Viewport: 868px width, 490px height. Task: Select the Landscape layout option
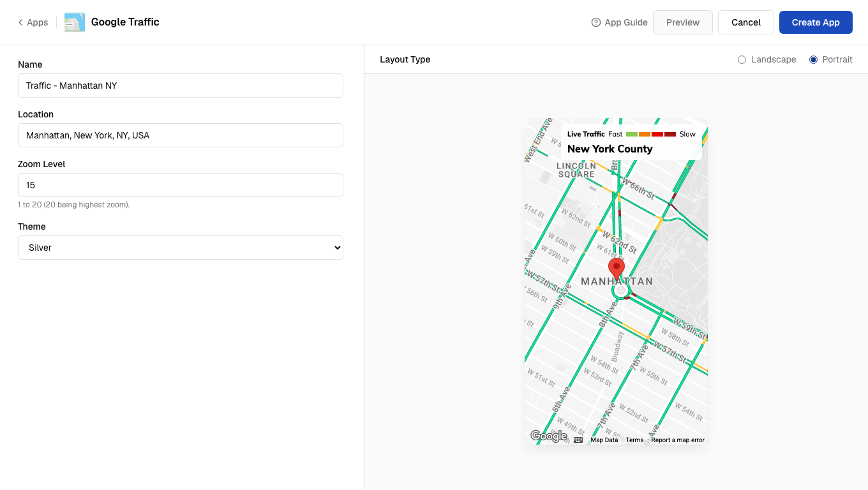(x=742, y=59)
